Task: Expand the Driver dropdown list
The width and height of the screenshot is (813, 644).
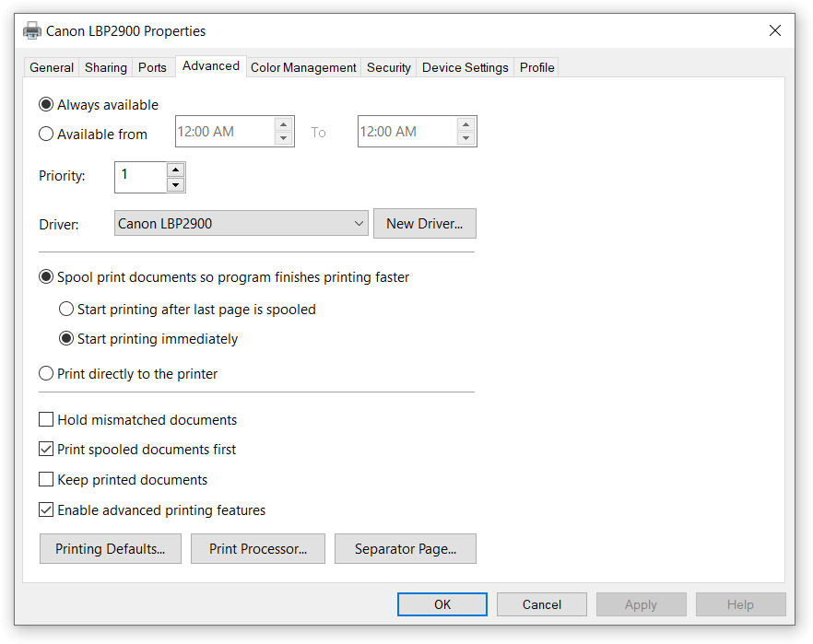Action: click(359, 224)
